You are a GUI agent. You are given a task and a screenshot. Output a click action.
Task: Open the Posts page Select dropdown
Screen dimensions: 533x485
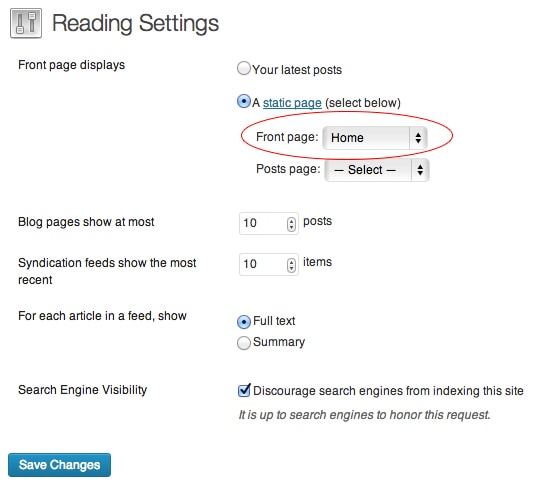[x=377, y=170]
